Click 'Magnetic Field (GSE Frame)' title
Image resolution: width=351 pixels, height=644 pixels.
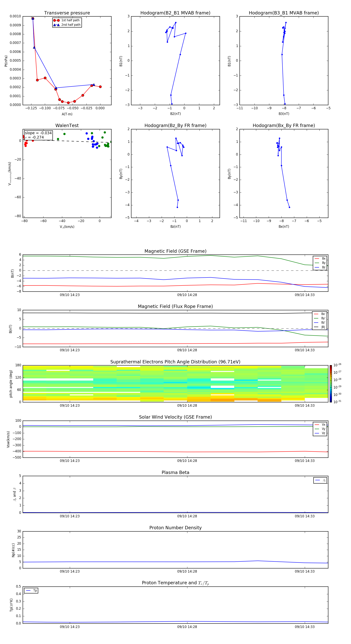[175, 251]
